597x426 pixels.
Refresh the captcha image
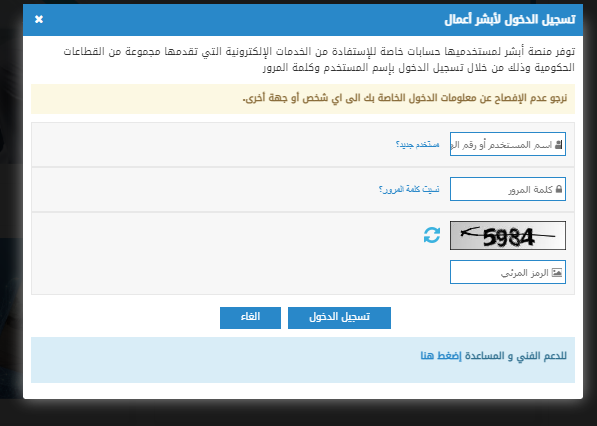[x=432, y=235]
